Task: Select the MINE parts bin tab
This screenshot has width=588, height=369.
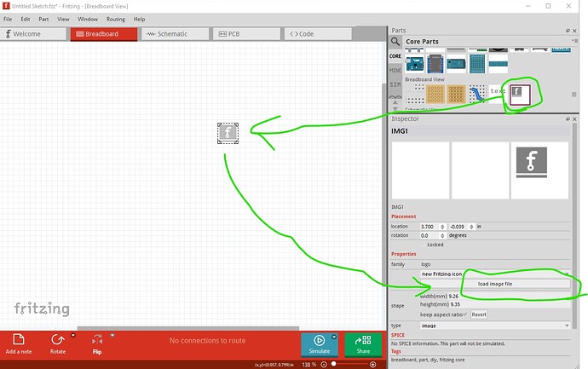Action: point(395,70)
